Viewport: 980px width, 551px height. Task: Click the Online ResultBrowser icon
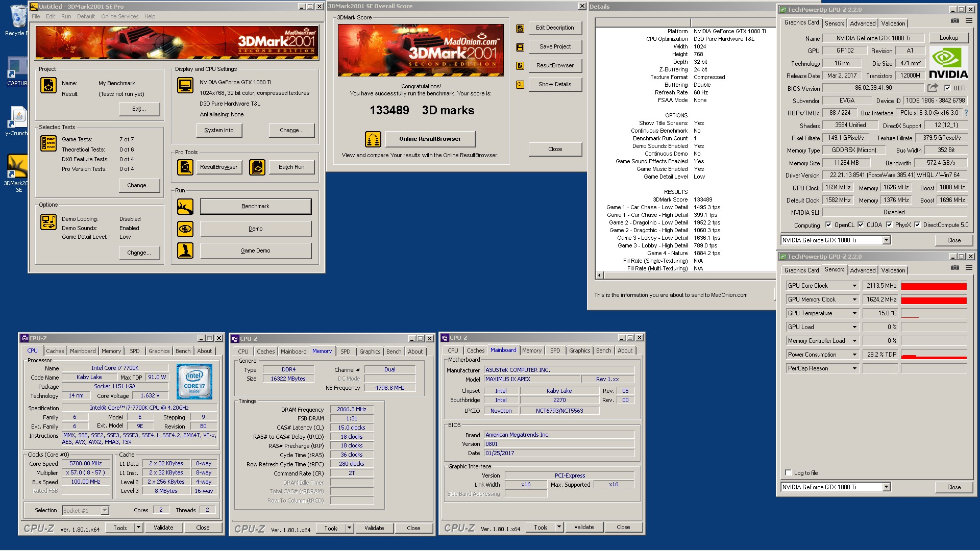(373, 139)
